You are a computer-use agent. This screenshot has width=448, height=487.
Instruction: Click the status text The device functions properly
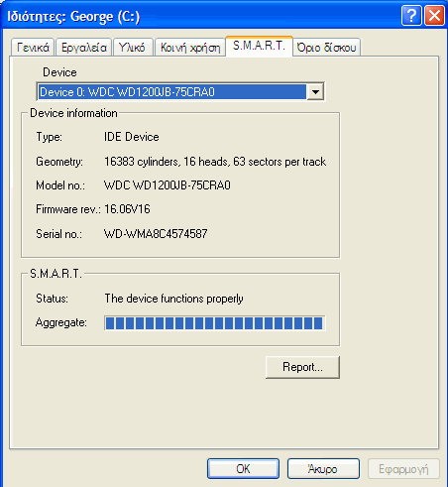(x=173, y=299)
